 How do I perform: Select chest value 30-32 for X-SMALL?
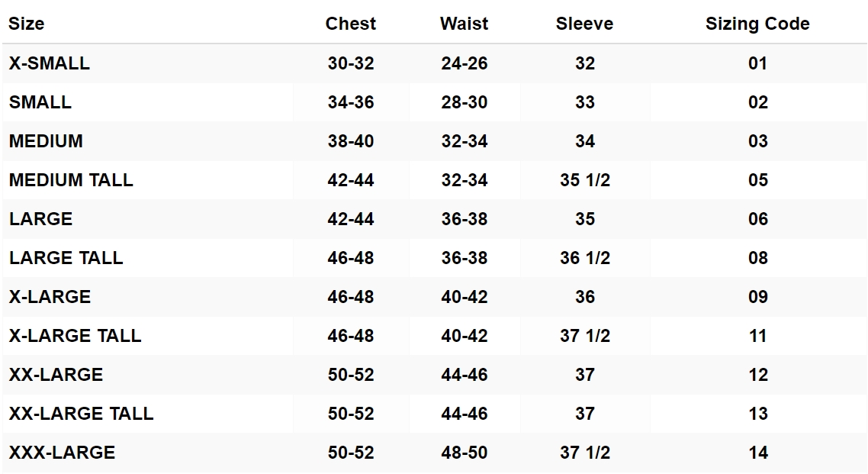tap(351, 63)
